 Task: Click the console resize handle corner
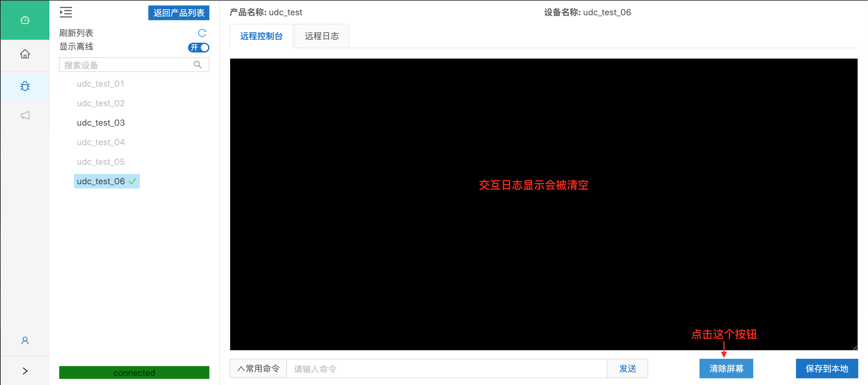[855, 347]
